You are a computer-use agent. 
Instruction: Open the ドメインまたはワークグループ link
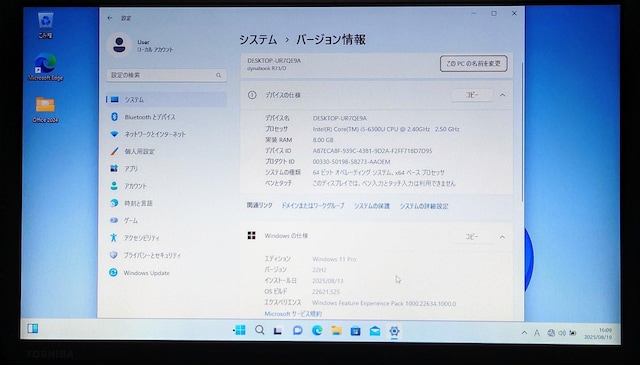[x=313, y=206]
